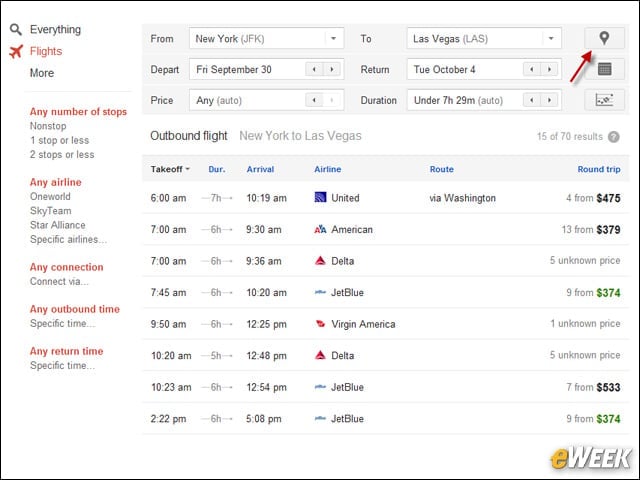Select the 5:08 pm arrival time
This screenshot has height=480, width=640.
[x=263, y=419]
